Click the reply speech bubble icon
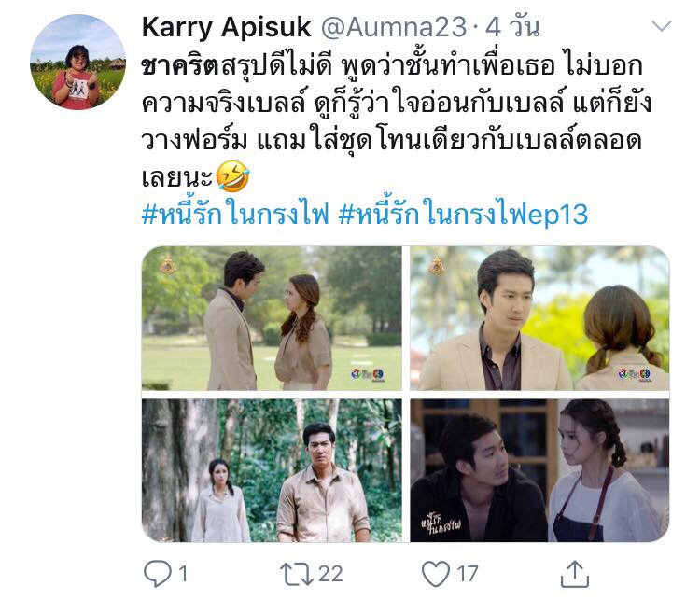This screenshot has height=600, width=700. [x=157, y=573]
